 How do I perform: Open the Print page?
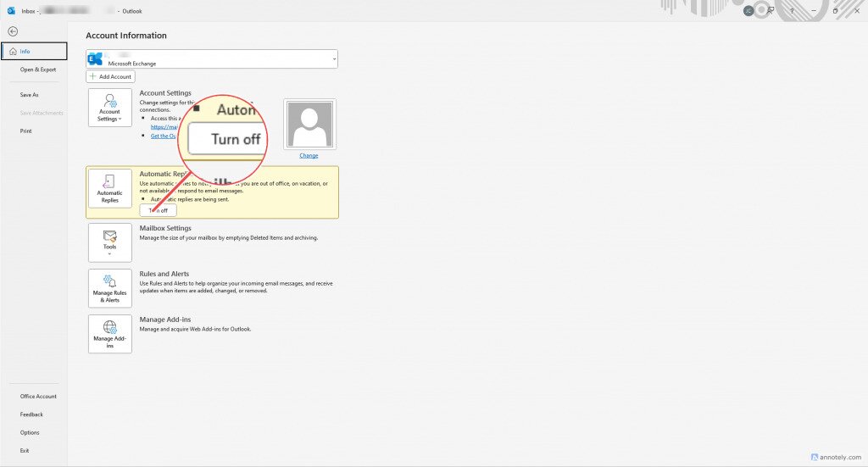coord(26,131)
